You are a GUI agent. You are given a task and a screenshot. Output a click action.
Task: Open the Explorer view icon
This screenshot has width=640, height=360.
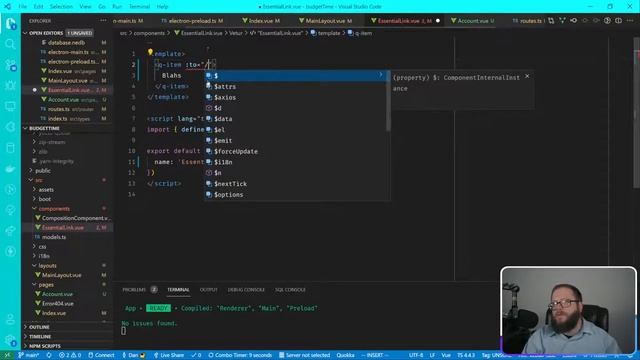[10, 23]
